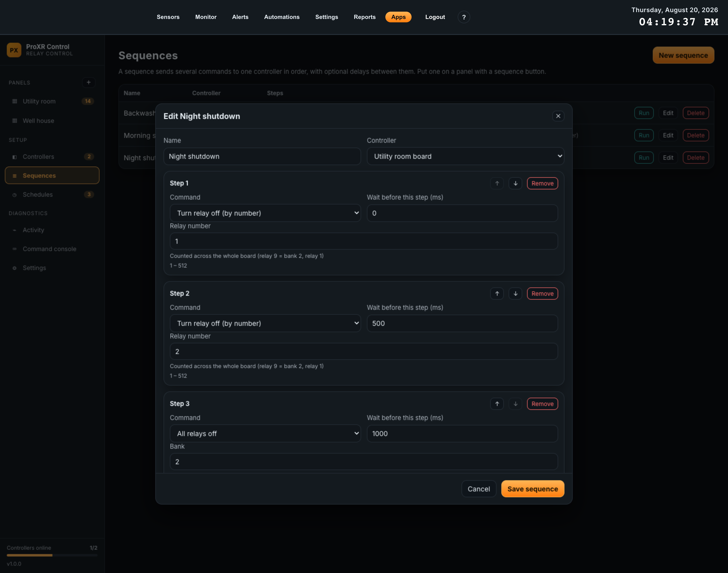The image size is (728, 573).
Task: Click the PX ProXR Control logo
Action: [x=14, y=50]
